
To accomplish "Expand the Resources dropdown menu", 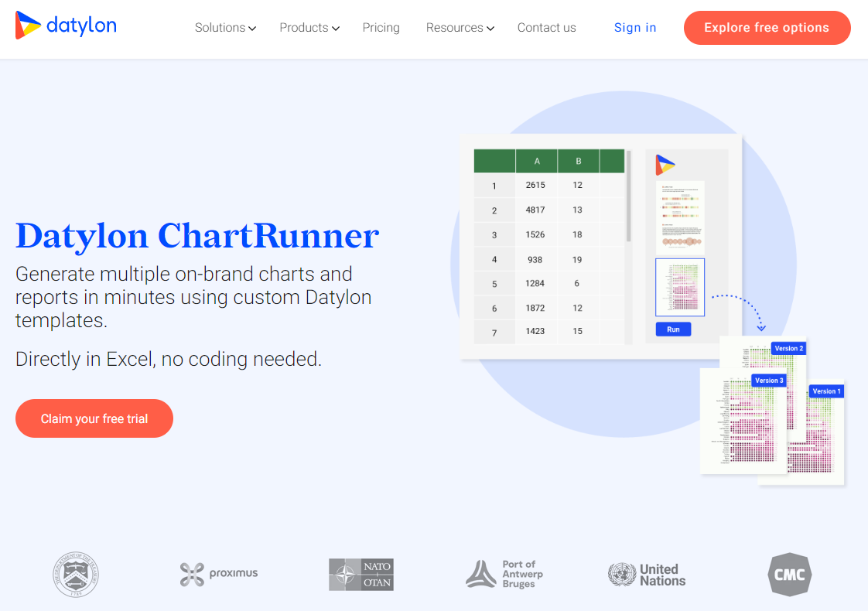I will 460,28.
